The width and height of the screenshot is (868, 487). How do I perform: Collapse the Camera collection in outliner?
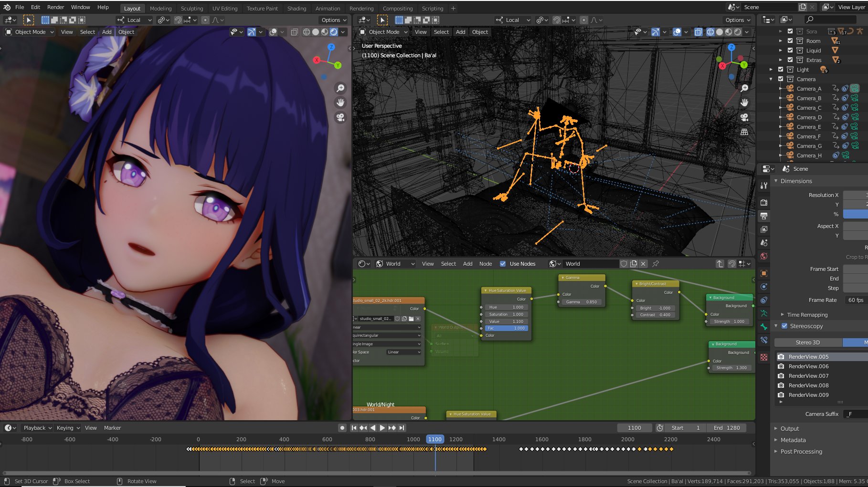coord(771,79)
